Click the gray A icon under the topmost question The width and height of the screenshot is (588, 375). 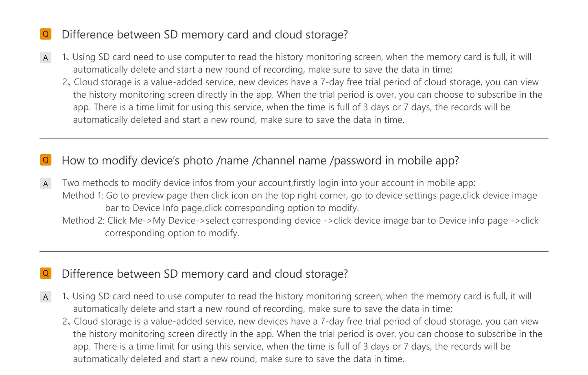click(x=46, y=58)
